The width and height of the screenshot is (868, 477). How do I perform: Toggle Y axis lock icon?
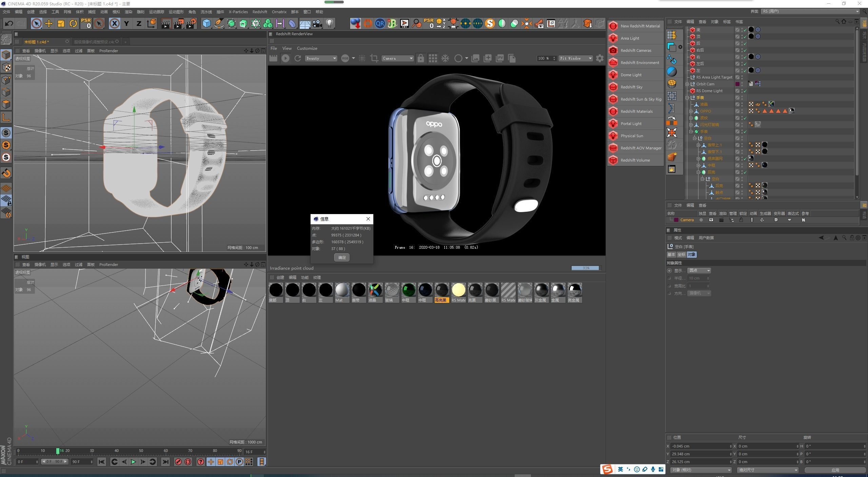[x=126, y=23]
